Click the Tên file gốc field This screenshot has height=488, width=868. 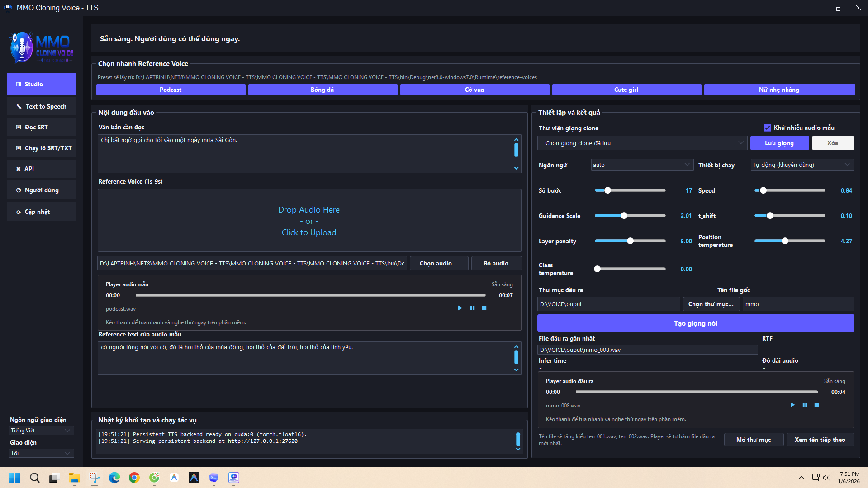(798, 304)
